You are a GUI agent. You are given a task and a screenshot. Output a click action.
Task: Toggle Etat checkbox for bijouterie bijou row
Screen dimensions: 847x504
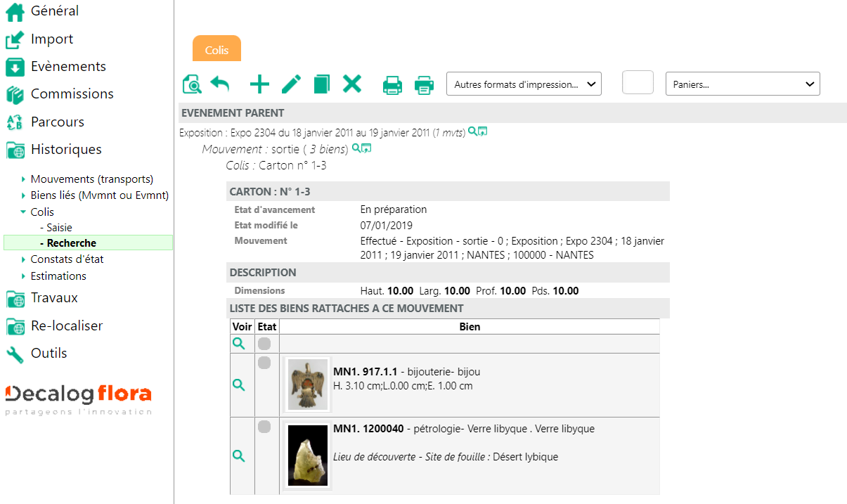click(264, 363)
